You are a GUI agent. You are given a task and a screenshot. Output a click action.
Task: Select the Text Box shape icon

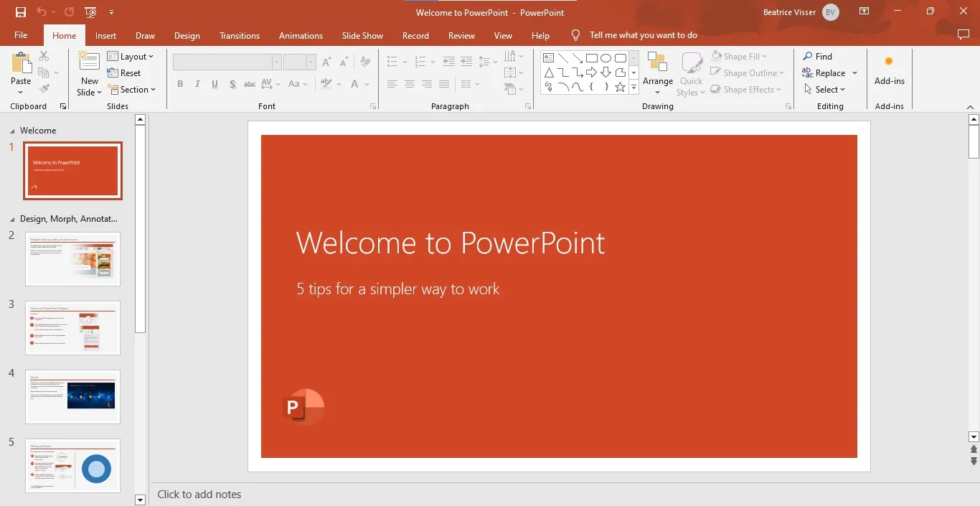pyautogui.click(x=548, y=58)
